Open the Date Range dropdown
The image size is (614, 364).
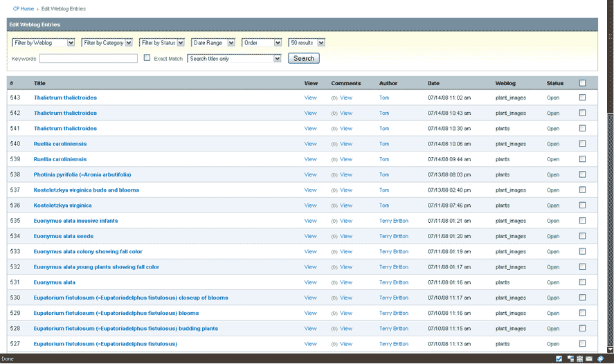click(214, 43)
